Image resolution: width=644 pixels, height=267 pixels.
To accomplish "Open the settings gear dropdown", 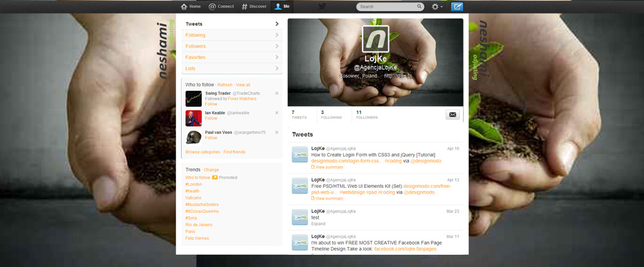I will click(x=437, y=6).
